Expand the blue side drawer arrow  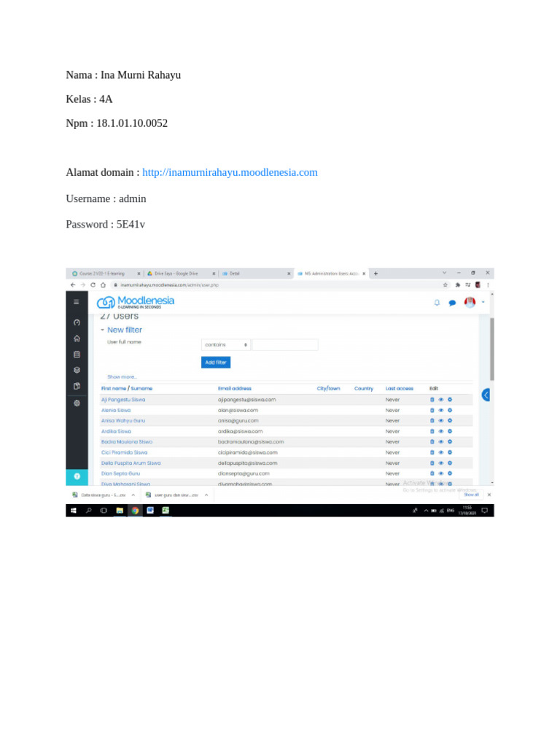486,395
